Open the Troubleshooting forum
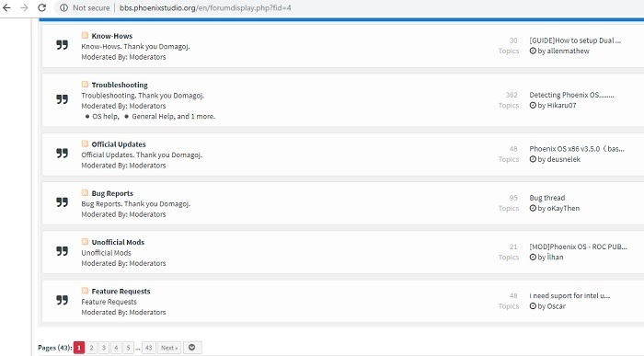Image resolution: width=644 pixels, height=356 pixels. coord(120,85)
